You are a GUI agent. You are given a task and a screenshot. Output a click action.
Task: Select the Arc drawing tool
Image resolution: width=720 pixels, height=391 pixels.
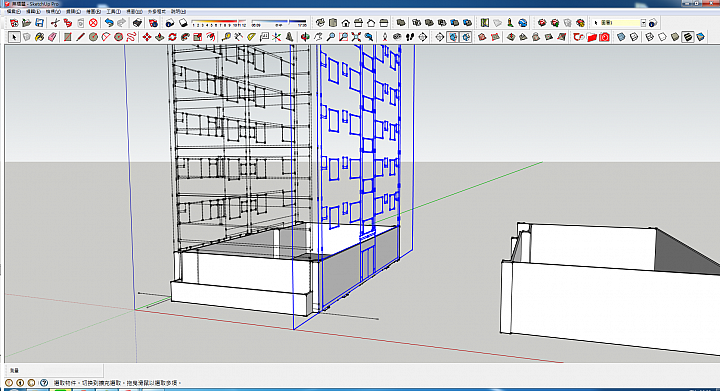click(106, 37)
